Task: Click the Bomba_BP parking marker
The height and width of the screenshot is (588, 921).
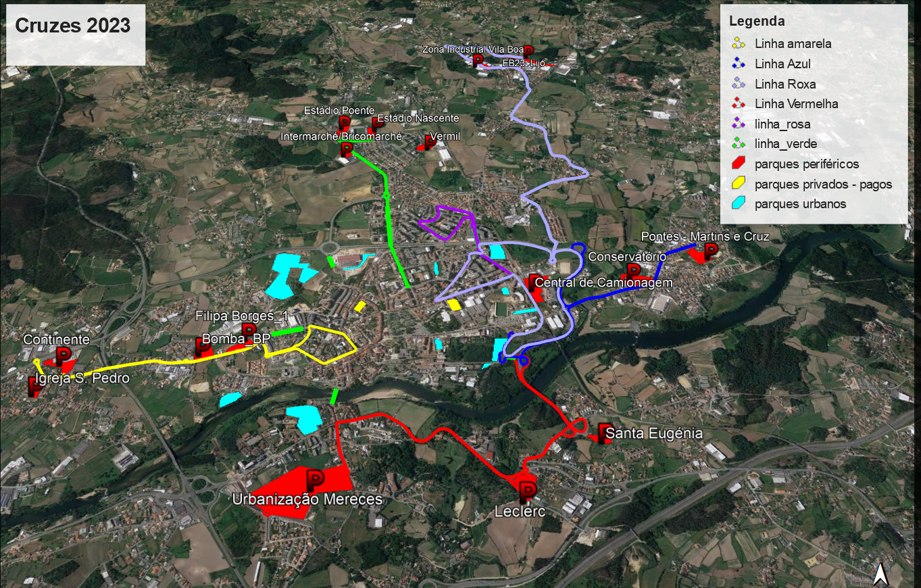Action: coord(203,347)
